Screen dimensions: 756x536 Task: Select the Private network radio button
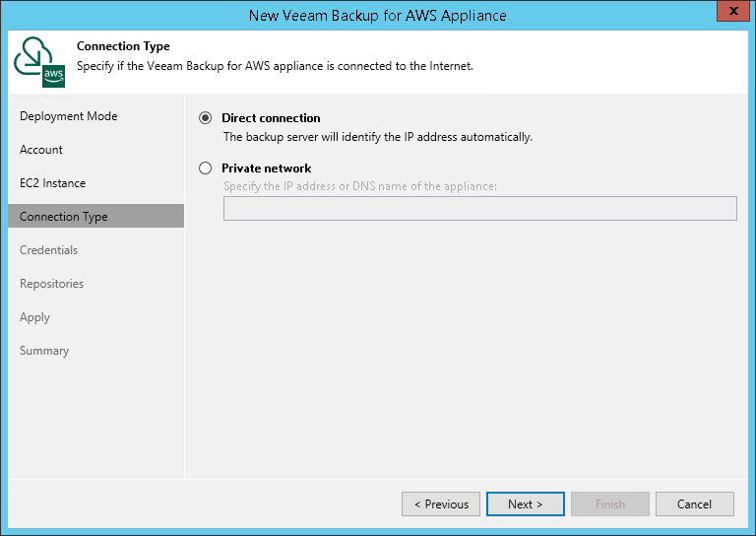click(206, 168)
